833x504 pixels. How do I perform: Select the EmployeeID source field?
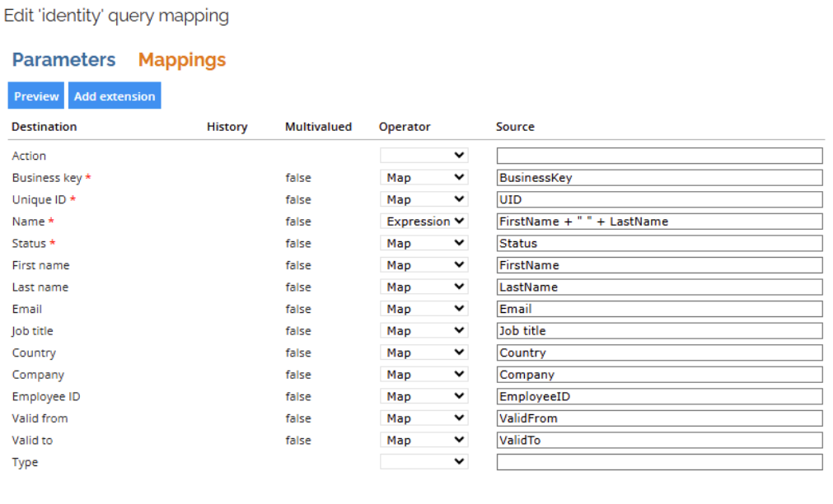pyautogui.click(x=660, y=397)
